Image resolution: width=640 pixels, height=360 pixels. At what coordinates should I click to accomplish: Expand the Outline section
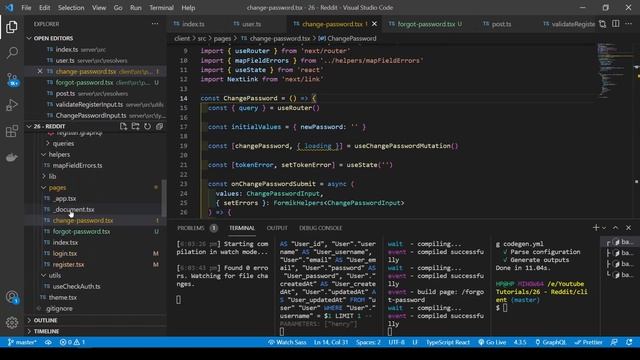pyautogui.click(x=45, y=320)
